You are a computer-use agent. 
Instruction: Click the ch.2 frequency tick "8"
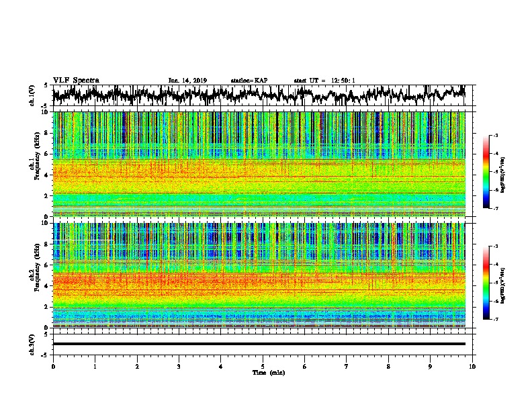tap(47, 244)
